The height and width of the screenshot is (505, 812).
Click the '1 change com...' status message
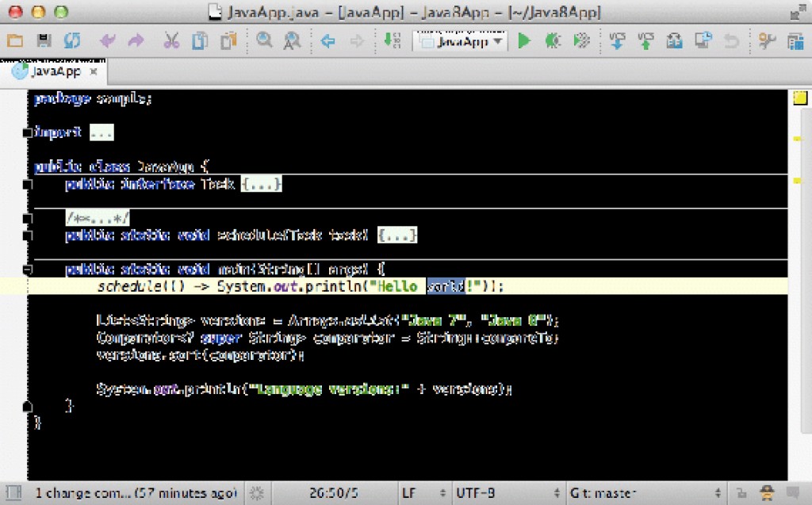(x=136, y=492)
